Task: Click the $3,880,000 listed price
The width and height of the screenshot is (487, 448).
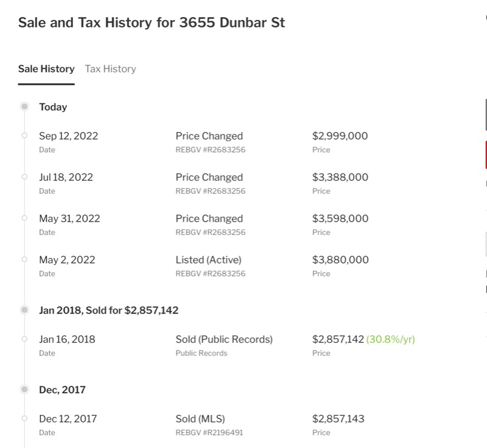Action: tap(340, 259)
